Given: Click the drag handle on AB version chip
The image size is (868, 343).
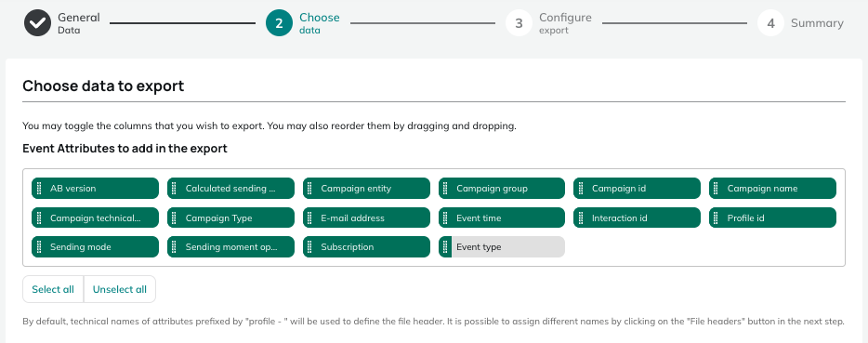Looking at the screenshot, I should click(39, 189).
